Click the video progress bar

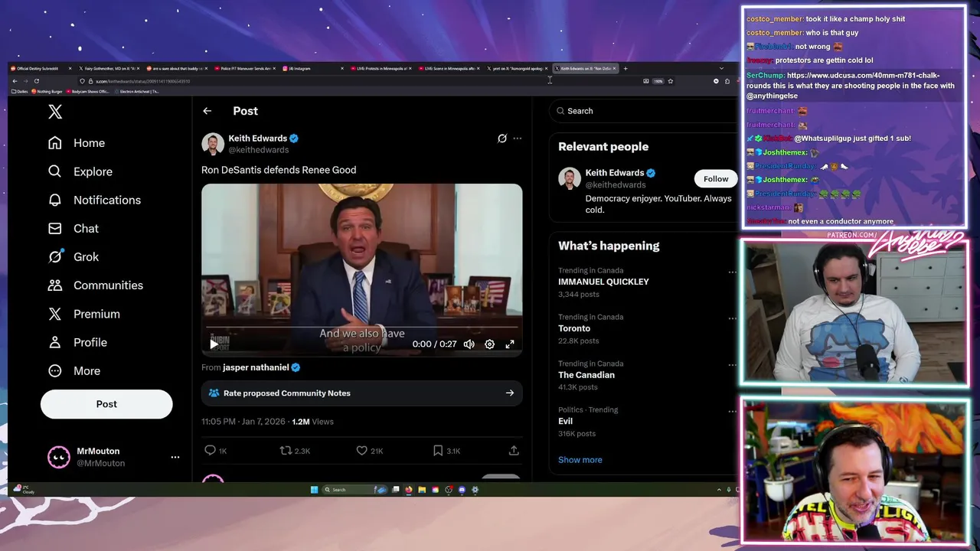pyautogui.click(x=362, y=328)
